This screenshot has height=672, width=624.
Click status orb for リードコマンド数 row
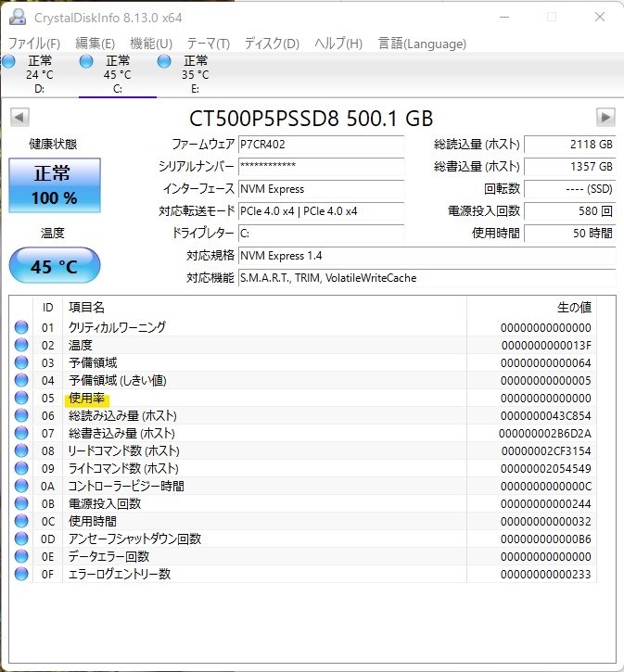[x=21, y=450]
